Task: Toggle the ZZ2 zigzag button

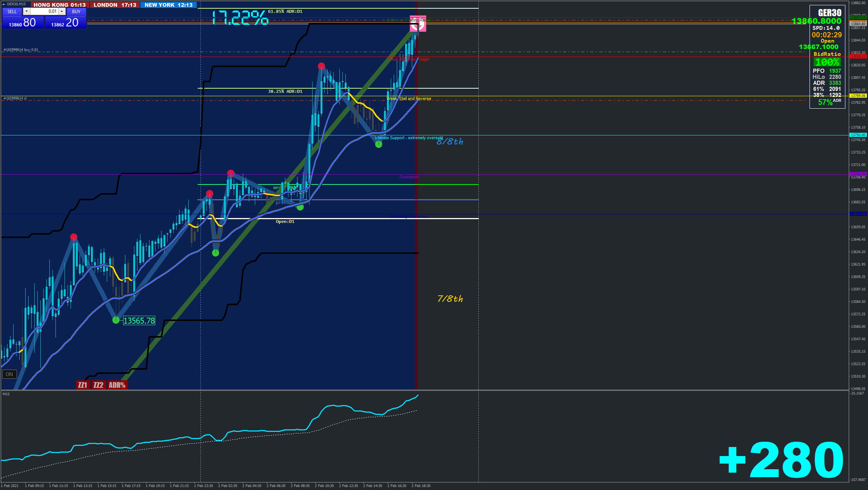Action: 98,385
